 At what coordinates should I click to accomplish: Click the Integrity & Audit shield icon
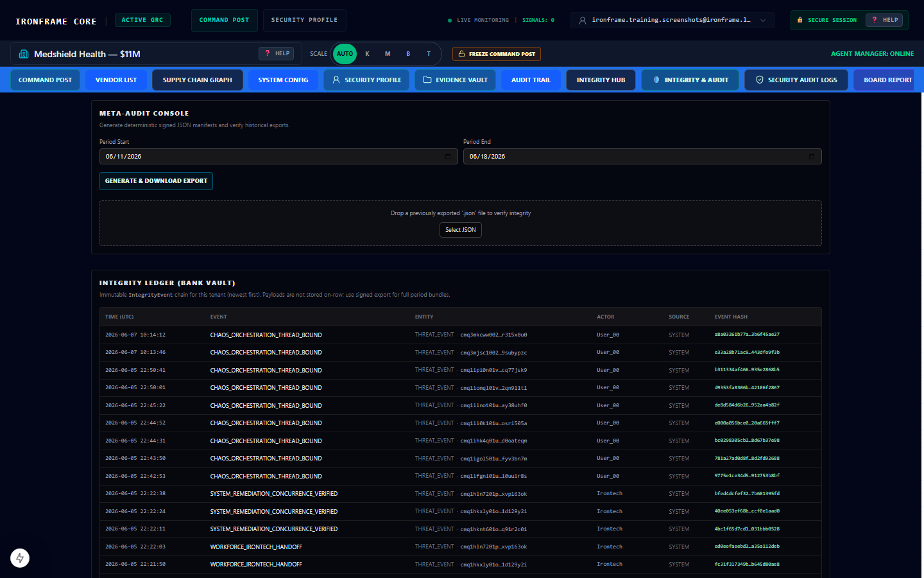coord(656,80)
